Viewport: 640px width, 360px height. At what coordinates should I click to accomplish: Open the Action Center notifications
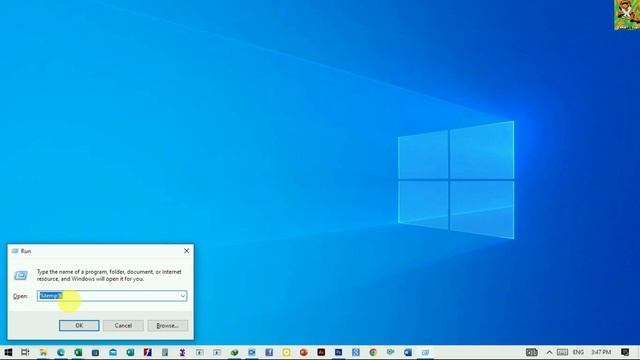point(625,352)
